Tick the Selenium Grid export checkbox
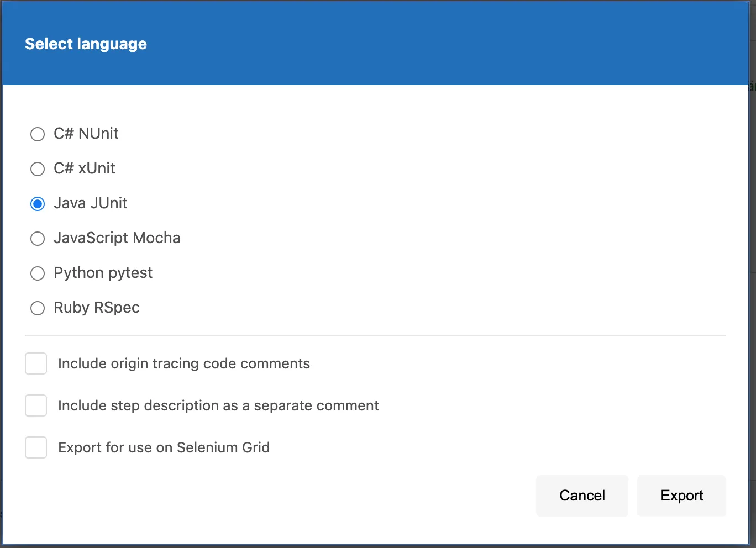The image size is (756, 548). (x=36, y=448)
